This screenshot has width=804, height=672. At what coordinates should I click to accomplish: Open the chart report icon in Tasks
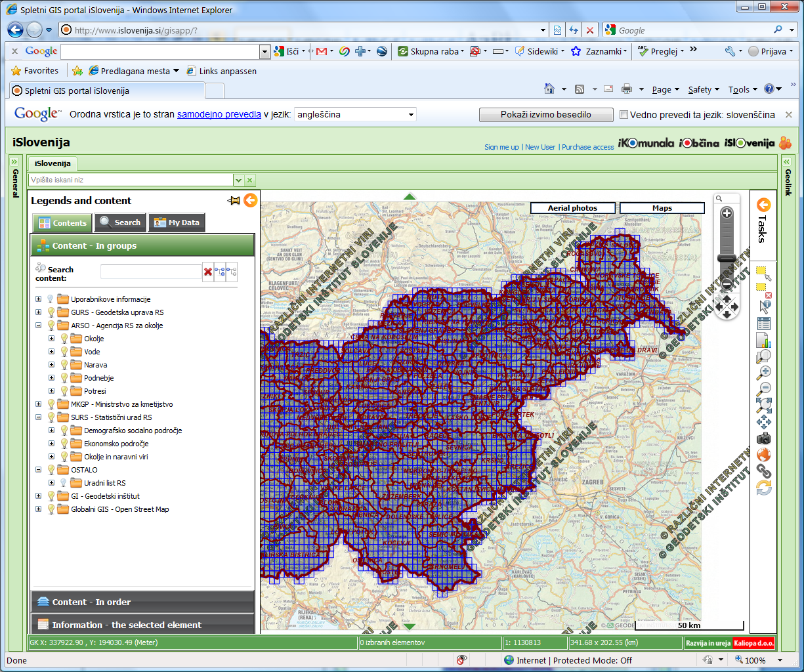pos(763,340)
